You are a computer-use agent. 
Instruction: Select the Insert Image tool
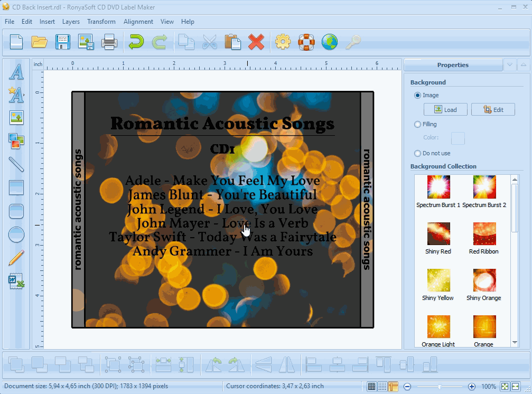coord(16,118)
